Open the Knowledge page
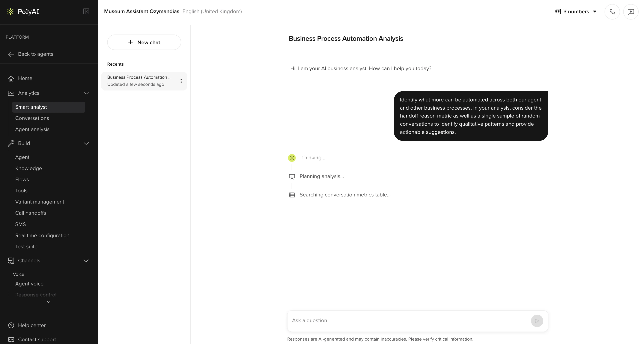The height and width of the screenshot is (344, 644). [x=28, y=168]
